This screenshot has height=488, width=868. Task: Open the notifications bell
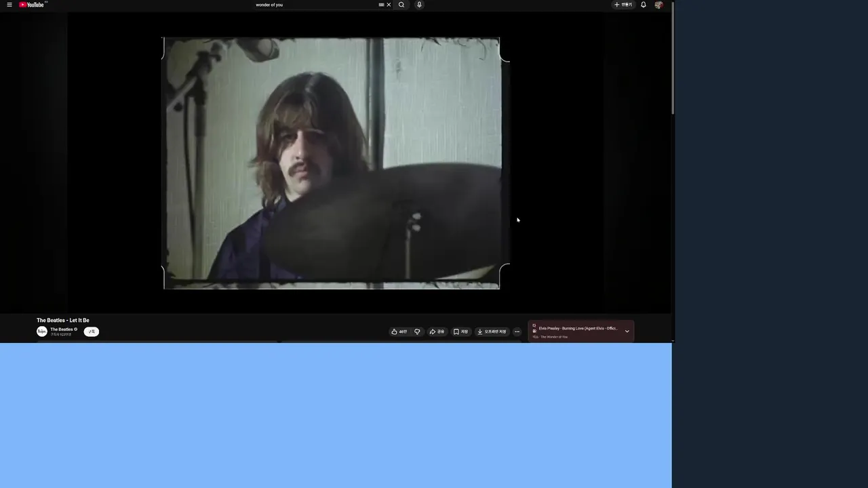644,5
